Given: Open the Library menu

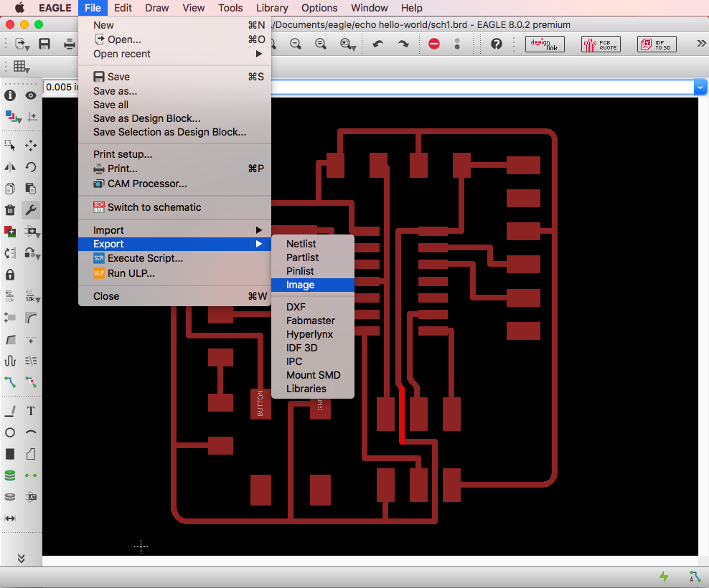Looking at the screenshot, I should pyautogui.click(x=272, y=8).
